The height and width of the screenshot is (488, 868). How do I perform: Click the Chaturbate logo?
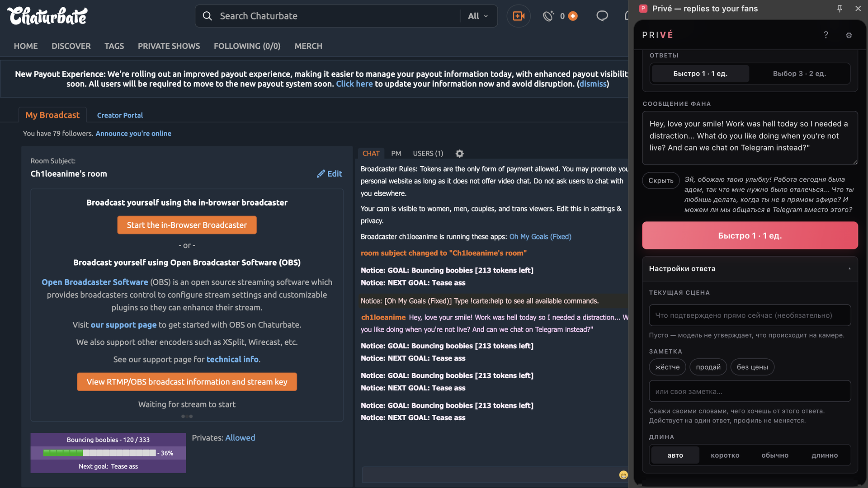[x=47, y=16]
